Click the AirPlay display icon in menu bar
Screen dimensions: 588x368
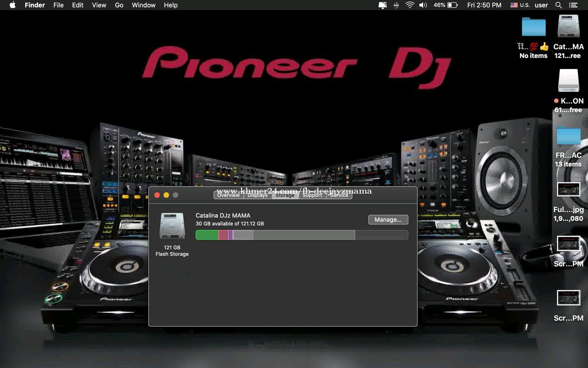pyautogui.click(x=382, y=5)
